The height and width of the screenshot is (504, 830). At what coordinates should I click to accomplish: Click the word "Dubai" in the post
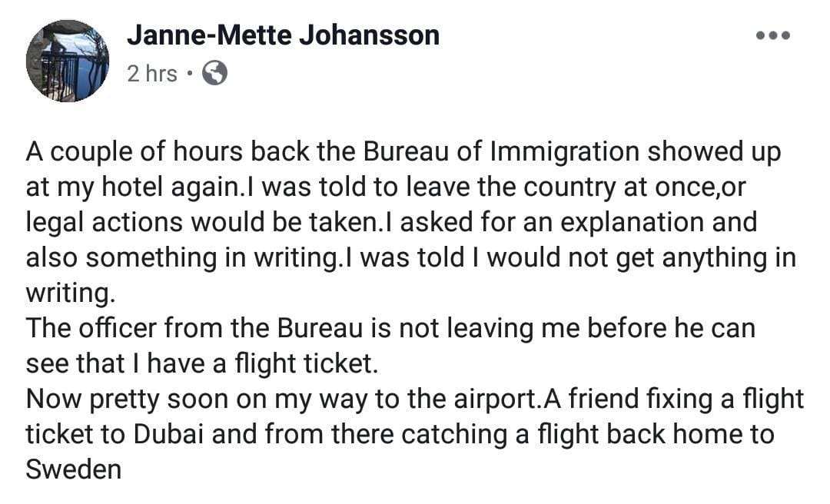(169, 434)
